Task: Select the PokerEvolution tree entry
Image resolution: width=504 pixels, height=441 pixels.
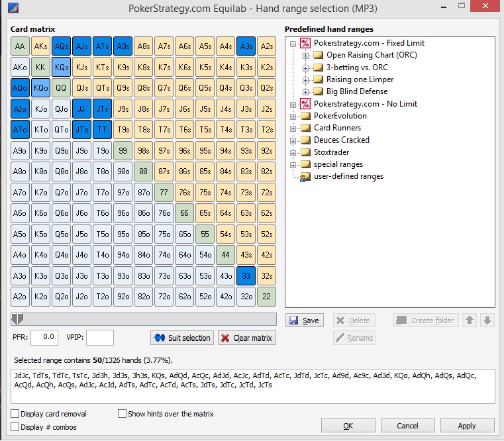Action: pos(340,116)
